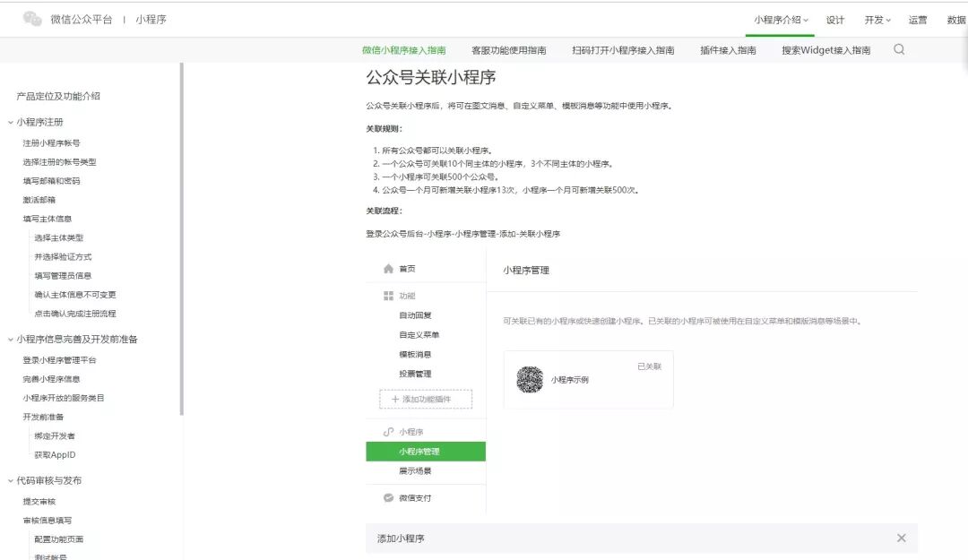This screenshot has height=560, width=968.
Task: Open 点击确认完成注册流程 sidebar entry
Action: tap(75, 314)
